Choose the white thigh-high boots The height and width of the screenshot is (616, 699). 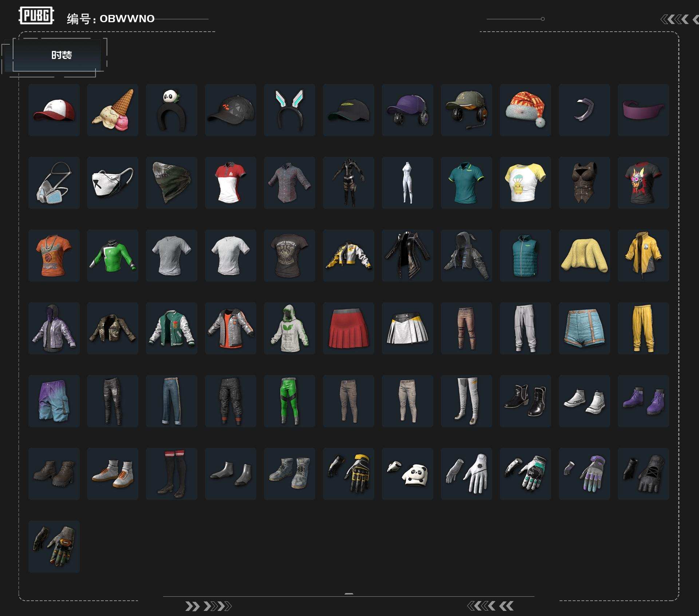tap(466, 401)
